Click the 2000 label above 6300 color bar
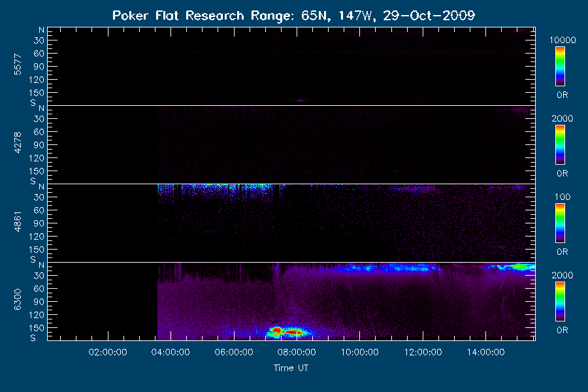The height and width of the screenshot is (392, 588). tap(563, 275)
